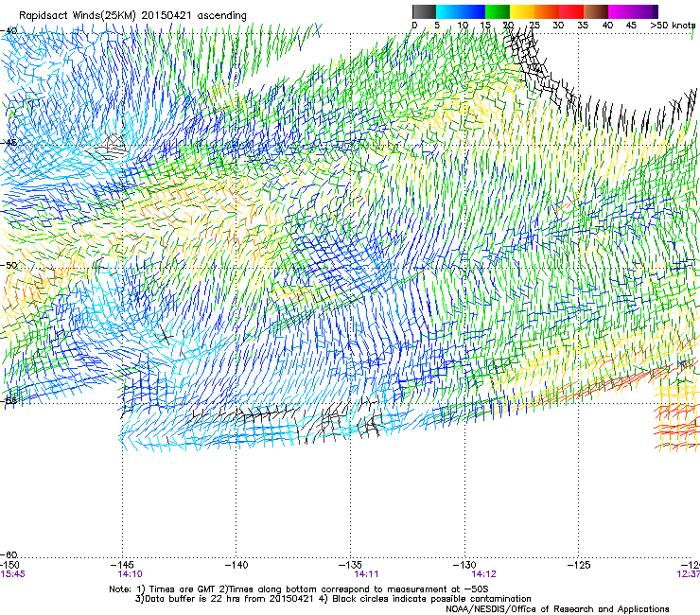The height and width of the screenshot is (615, 700).
Task: Click the -150 longitude axis label
Action: [9, 565]
